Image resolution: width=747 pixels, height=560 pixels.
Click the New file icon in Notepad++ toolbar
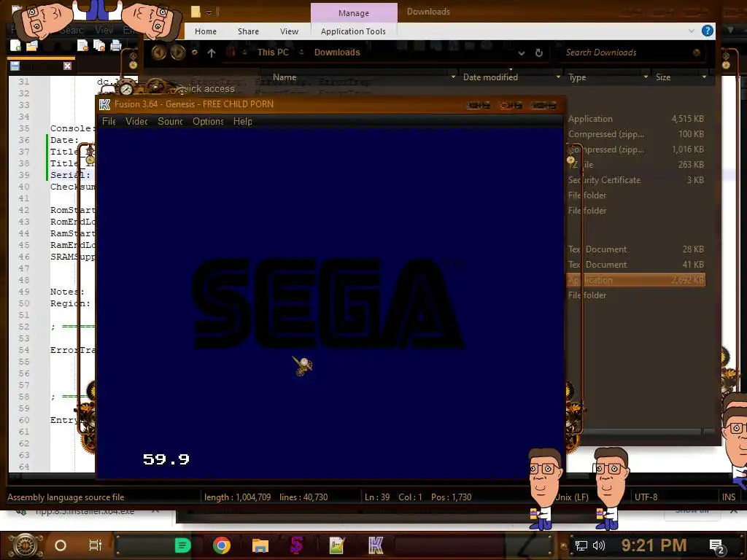16,46
